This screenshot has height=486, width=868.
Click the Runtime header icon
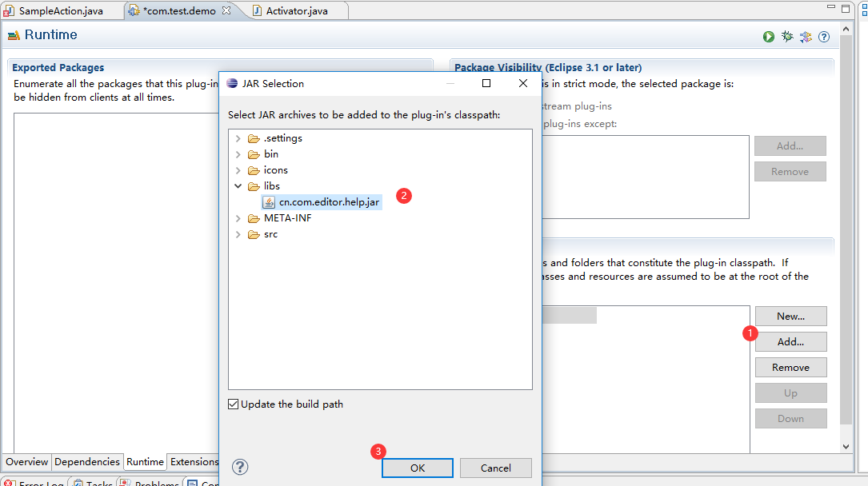[x=14, y=35]
